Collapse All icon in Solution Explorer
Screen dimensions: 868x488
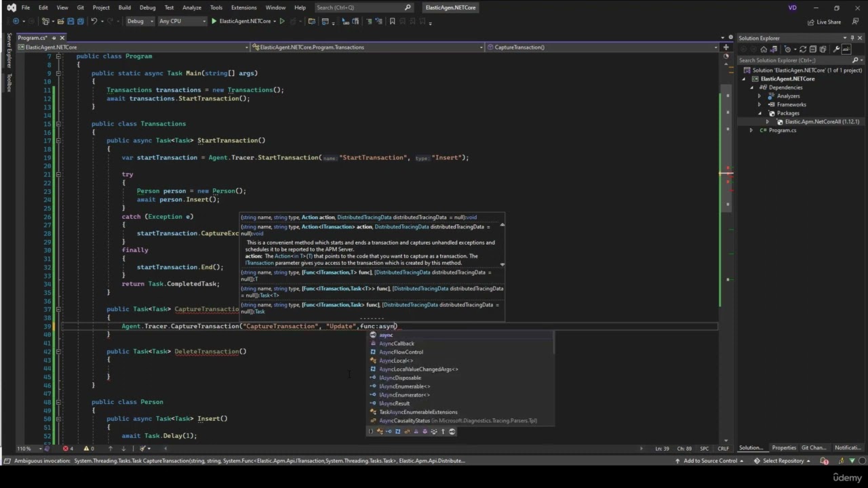click(x=813, y=49)
